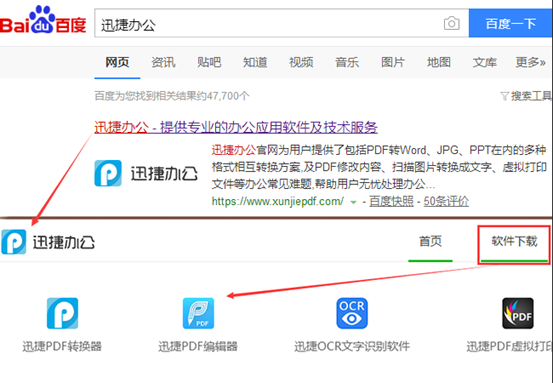Select the 软件下载 menu item
Viewport: 553px width, 383px height.
coord(514,242)
